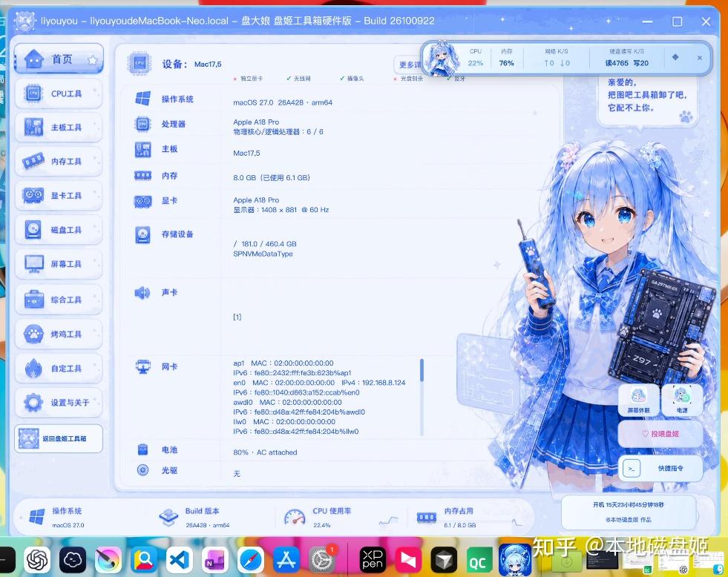The height and width of the screenshot is (577, 728).
Task: Open the XP-Pen app in the Dock
Action: [373, 560]
